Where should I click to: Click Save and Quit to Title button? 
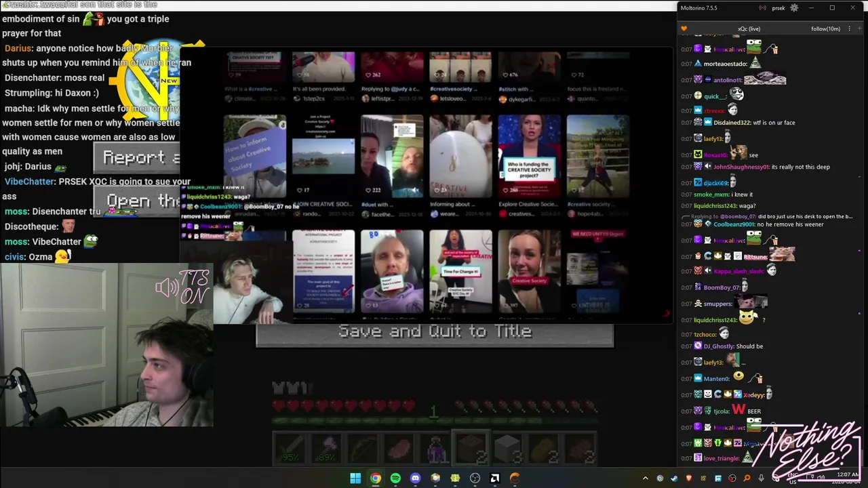coord(435,331)
